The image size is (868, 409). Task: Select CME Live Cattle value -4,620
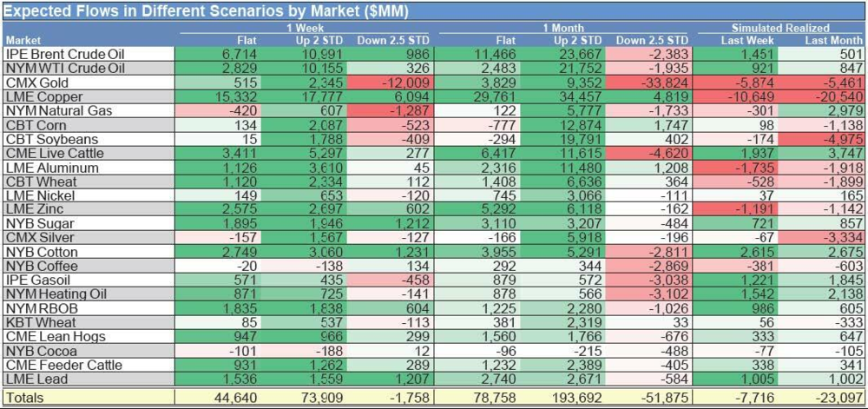pos(667,153)
